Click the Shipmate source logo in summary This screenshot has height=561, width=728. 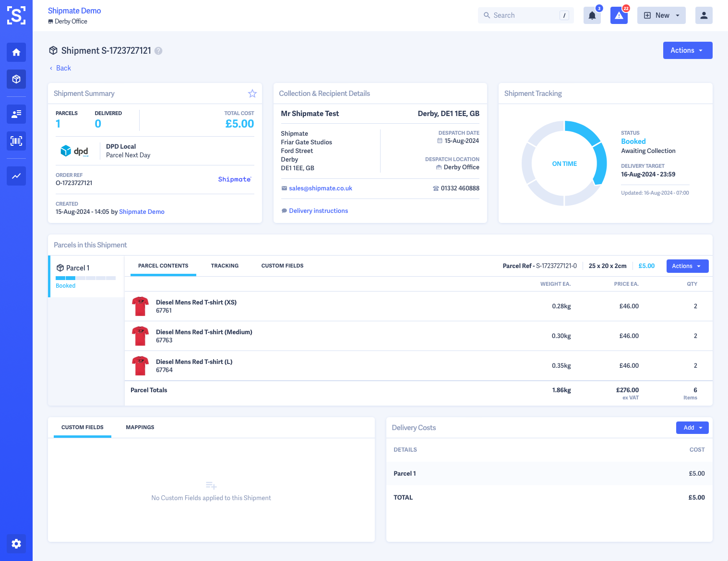click(x=235, y=179)
